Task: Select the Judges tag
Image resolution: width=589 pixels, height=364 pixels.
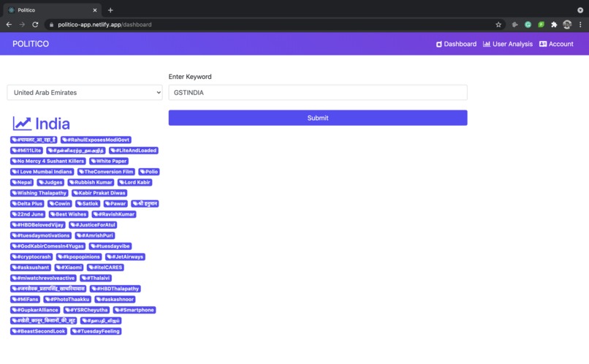Action: [50, 182]
